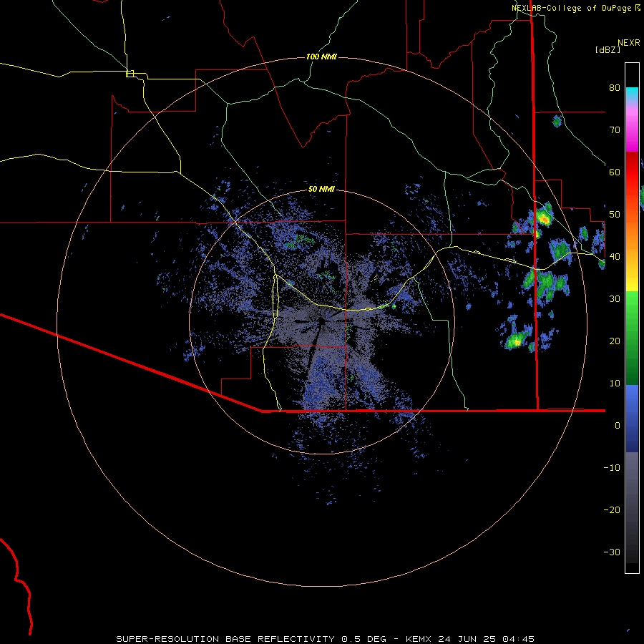Click the small square marker on the yellow highway
This screenshot has width=644, height=644.
pos(130,74)
